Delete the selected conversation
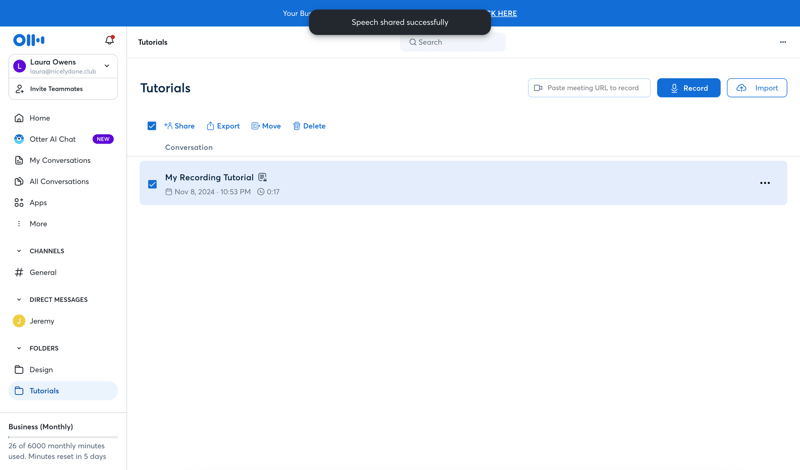This screenshot has width=800, height=470. click(309, 126)
